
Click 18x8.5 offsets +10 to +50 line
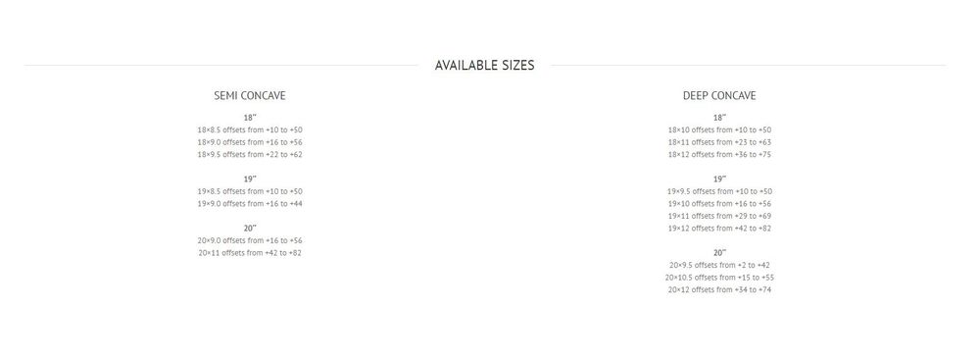pyautogui.click(x=250, y=130)
